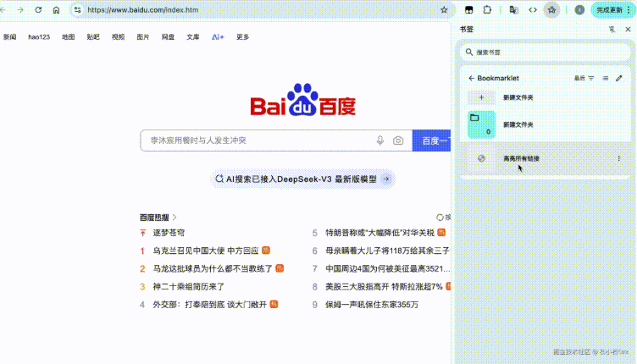Open the 图片 nav link
This screenshot has height=364, width=637.
[143, 37]
